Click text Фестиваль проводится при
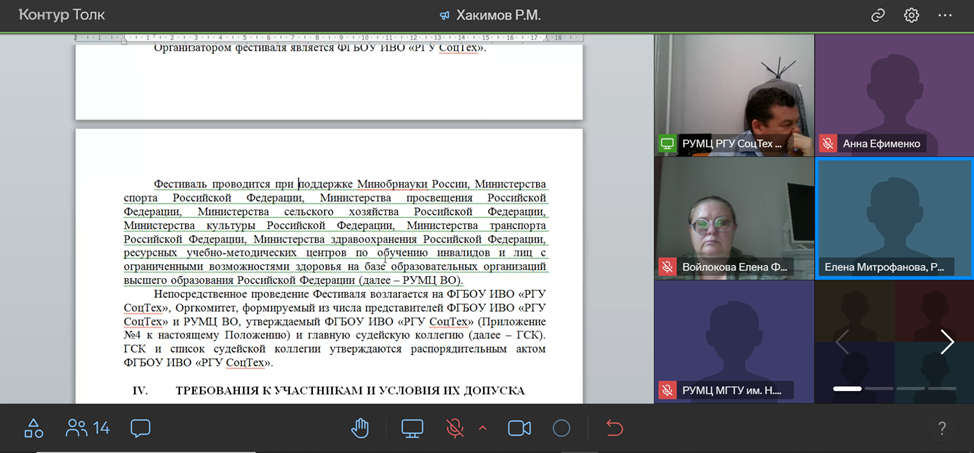Viewport: 974px width, 453px height. (224, 185)
